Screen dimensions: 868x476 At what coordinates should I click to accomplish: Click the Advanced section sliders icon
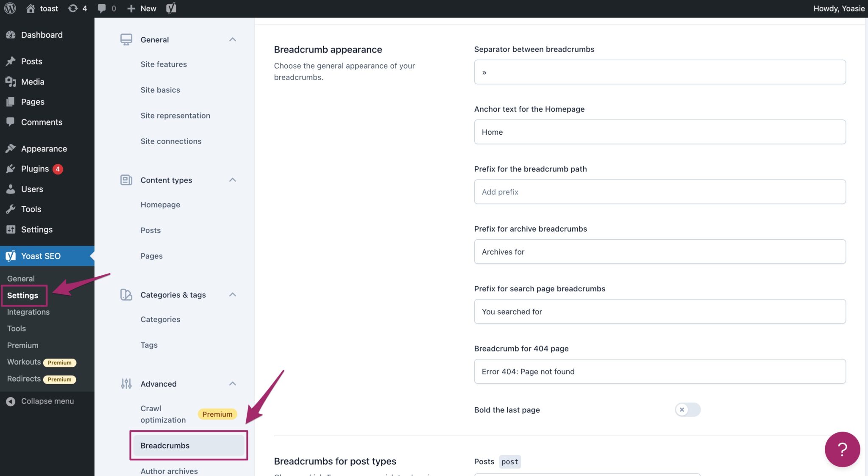(126, 384)
